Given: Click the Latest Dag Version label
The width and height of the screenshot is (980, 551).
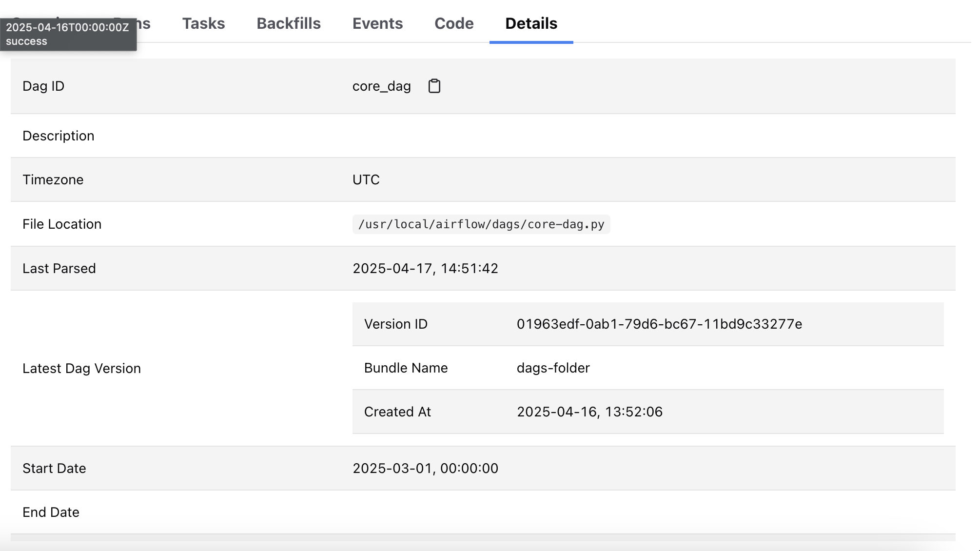Looking at the screenshot, I should (x=81, y=369).
